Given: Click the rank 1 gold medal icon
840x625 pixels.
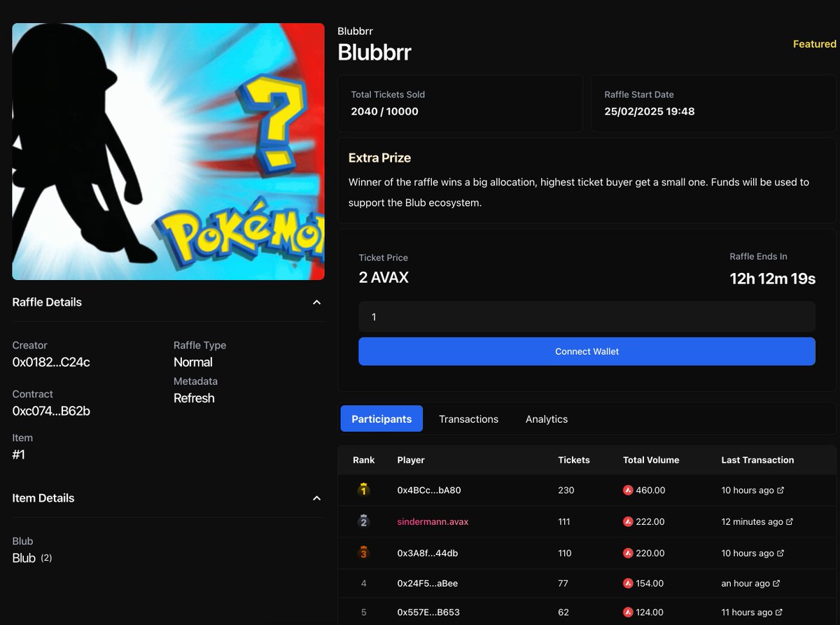Looking at the screenshot, I should [x=363, y=490].
